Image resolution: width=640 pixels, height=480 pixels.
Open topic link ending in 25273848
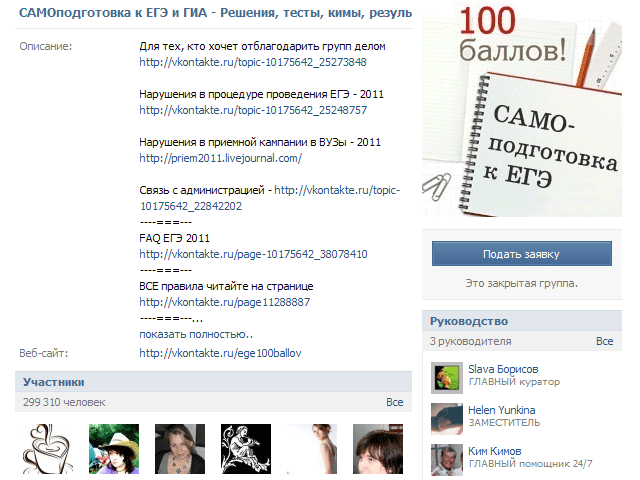coord(253,62)
